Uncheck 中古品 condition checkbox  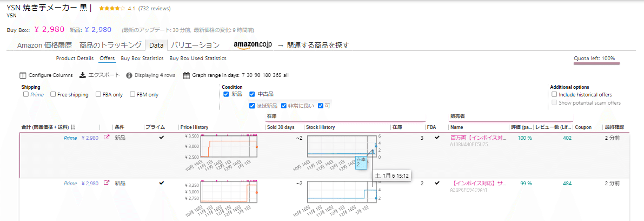click(x=252, y=94)
